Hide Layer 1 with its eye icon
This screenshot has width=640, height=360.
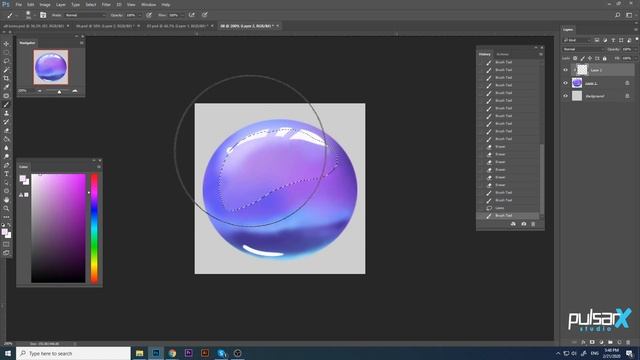pos(565,83)
